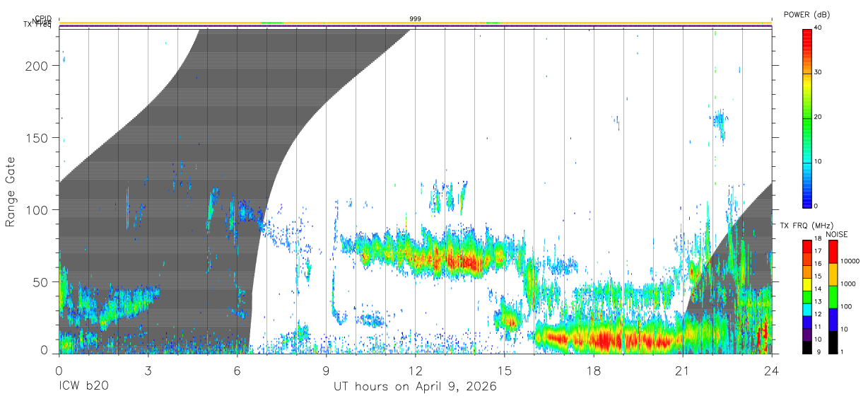Click the "16" label in TX FRQ legend
The height and width of the screenshot is (401, 868).
click(x=817, y=264)
